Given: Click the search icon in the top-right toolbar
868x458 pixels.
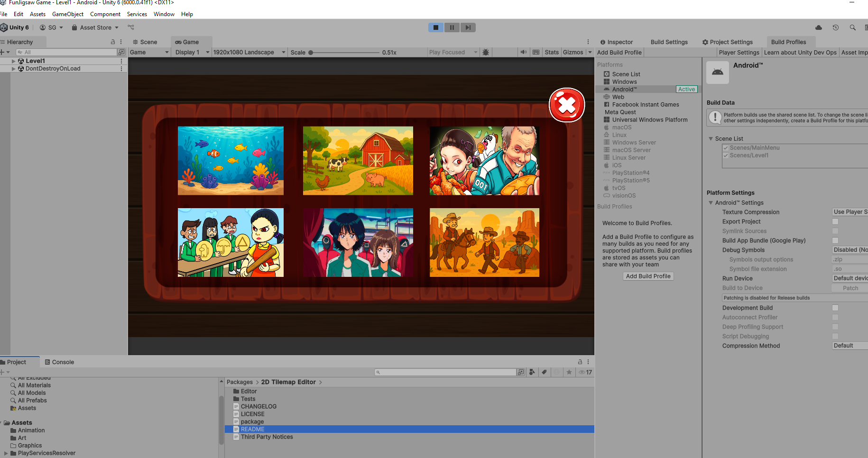Looking at the screenshot, I should (852, 27).
